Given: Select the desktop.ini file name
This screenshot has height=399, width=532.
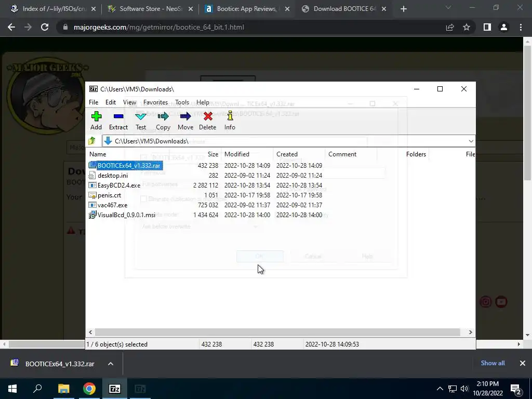Looking at the screenshot, I should pos(113,176).
